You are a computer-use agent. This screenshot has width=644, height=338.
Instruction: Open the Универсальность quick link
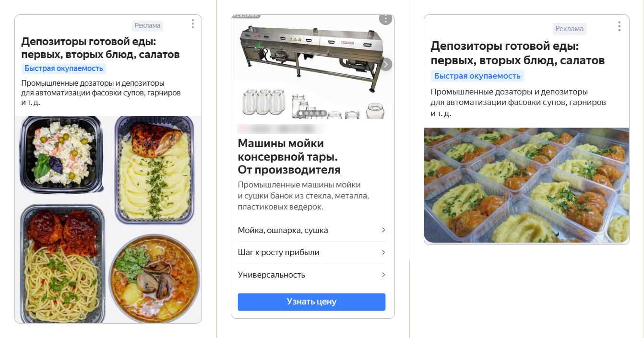tap(311, 275)
